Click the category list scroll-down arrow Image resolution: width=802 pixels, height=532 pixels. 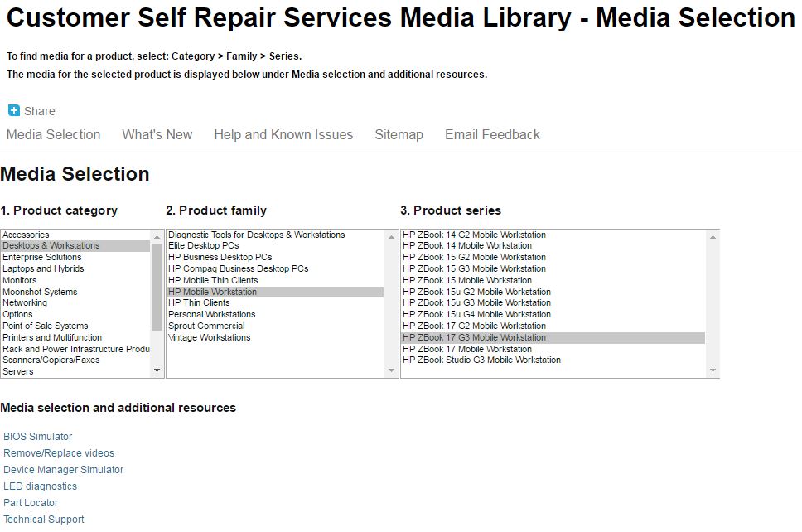click(x=157, y=370)
